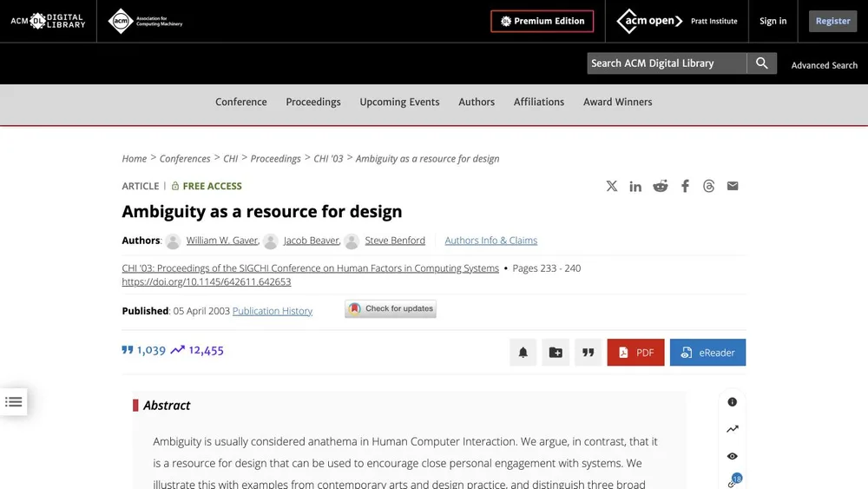Go to CHI '03 breadcrumb link

click(x=328, y=159)
